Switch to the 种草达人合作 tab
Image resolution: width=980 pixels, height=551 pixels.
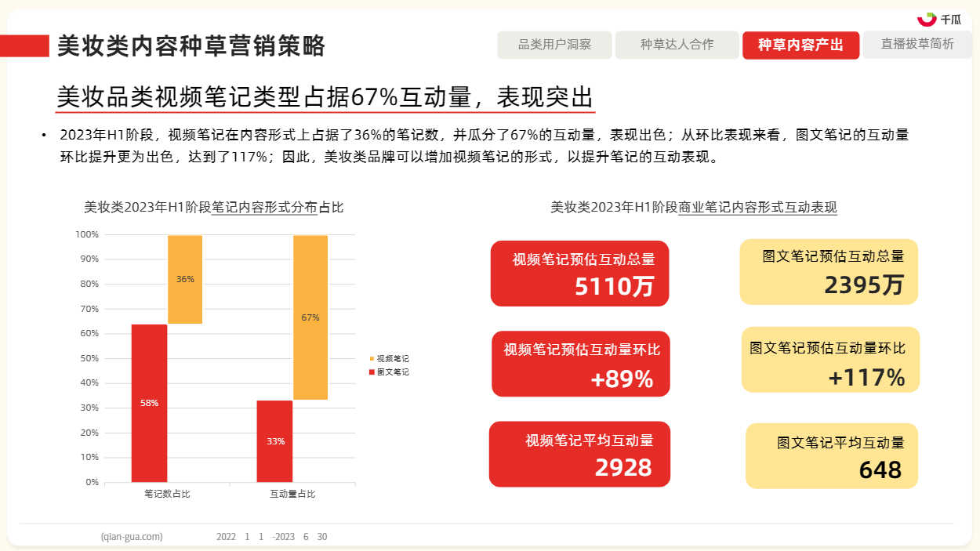(x=677, y=45)
